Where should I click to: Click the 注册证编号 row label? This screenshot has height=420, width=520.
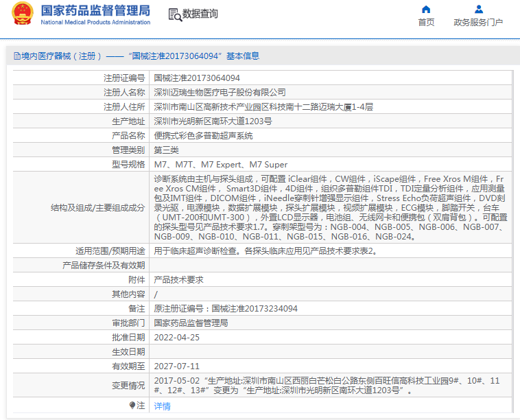[x=124, y=78]
